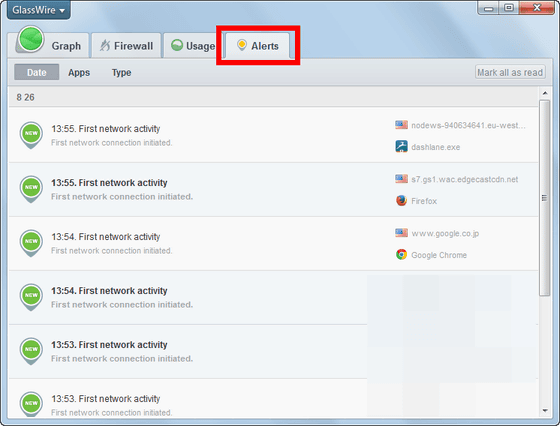The width and height of the screenshot is (560, 426).
Task: Click the Google Chrome icon
Action: click(401, 255)
